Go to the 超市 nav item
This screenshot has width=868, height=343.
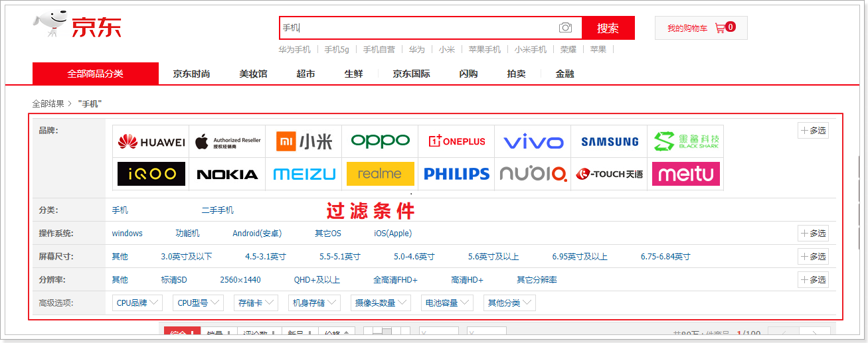pyautogui.click(x=305, y=74)
